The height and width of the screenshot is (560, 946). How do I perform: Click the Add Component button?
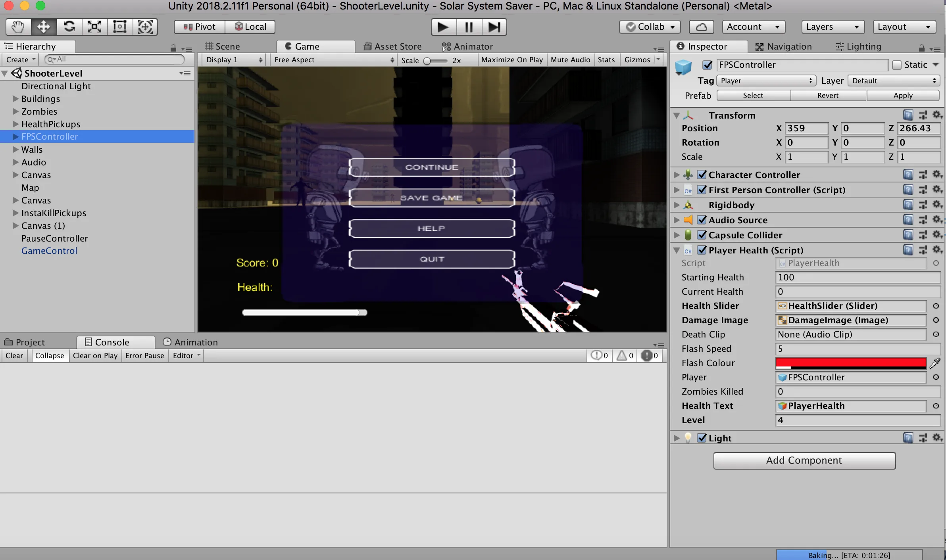[x=804, y=460]
